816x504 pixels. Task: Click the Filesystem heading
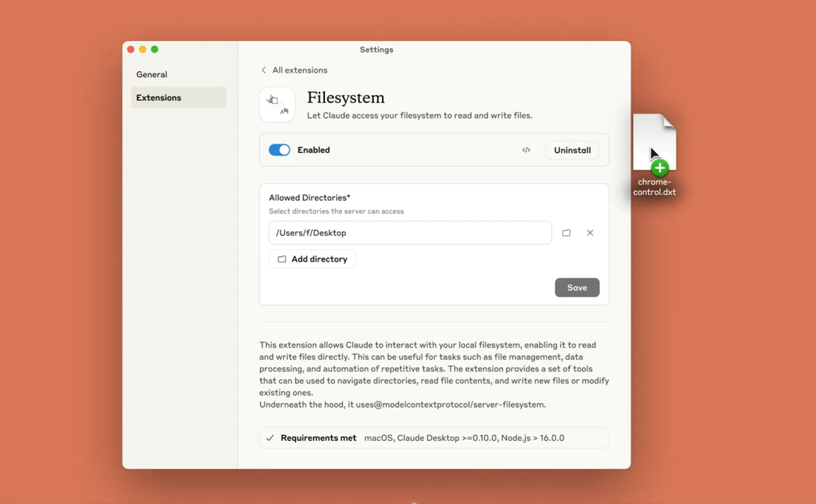[346, 97]
